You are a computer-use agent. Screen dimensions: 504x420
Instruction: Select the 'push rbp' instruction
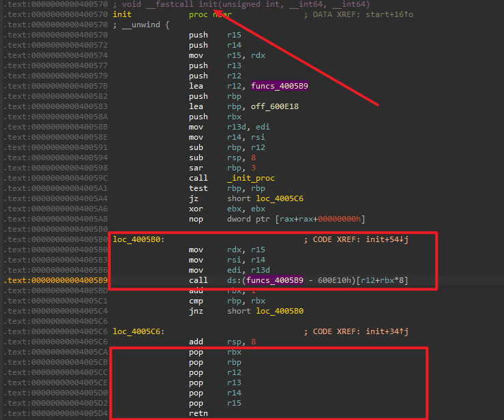point(215,96)
